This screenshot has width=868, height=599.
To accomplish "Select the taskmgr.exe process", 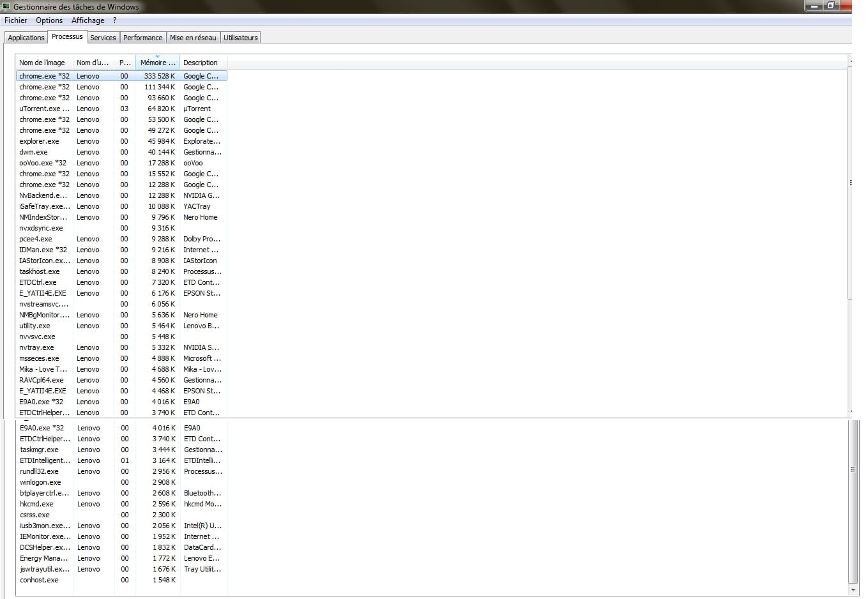I will pos(121,450).
